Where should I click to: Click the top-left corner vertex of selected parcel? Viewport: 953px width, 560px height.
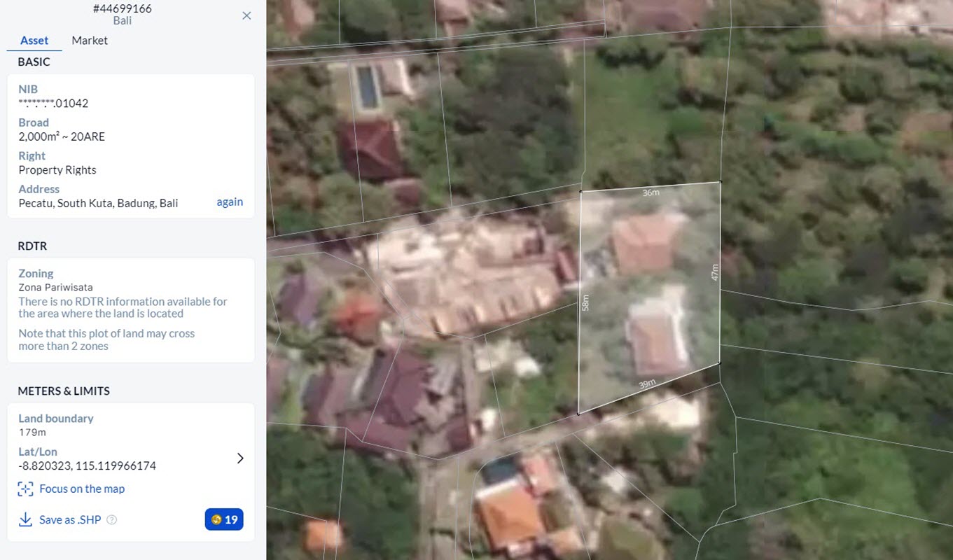click(x=580, y=191)
